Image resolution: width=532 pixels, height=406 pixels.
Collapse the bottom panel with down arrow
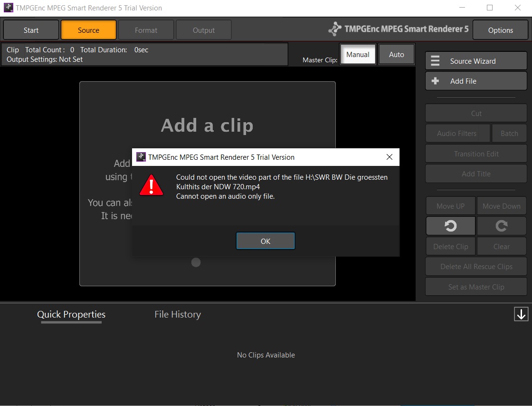521,314
